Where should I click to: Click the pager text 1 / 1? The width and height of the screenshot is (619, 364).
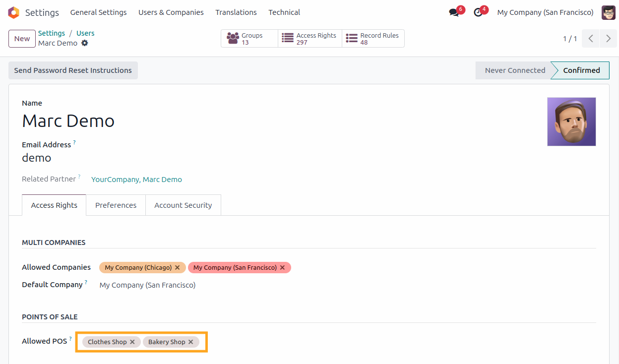coord(570,39)
